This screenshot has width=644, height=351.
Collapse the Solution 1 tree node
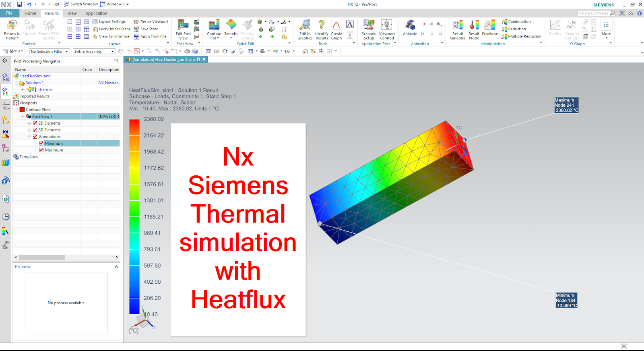click(x=17, y=83)
